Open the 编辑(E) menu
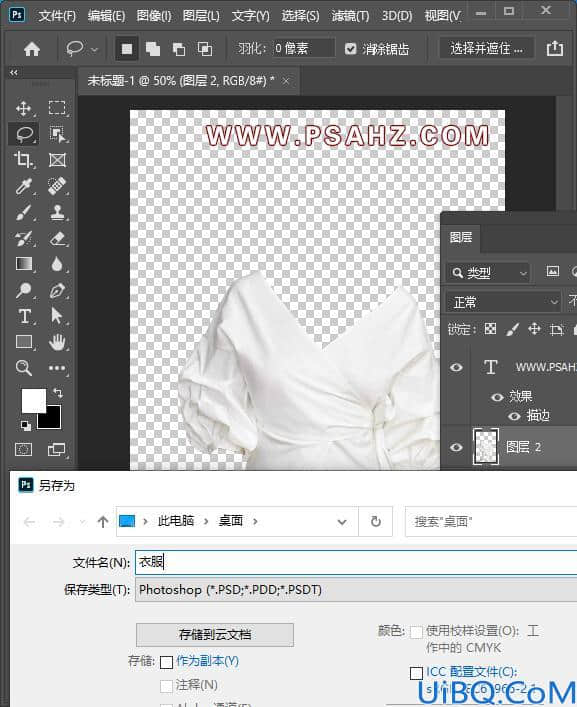The image size is (577, 707). [x=106, y=16]
